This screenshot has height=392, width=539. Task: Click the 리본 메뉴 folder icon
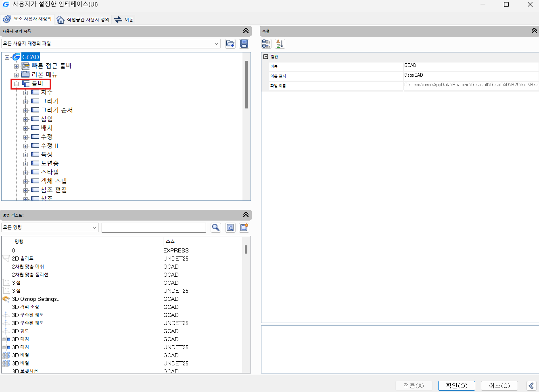(26, 75)
